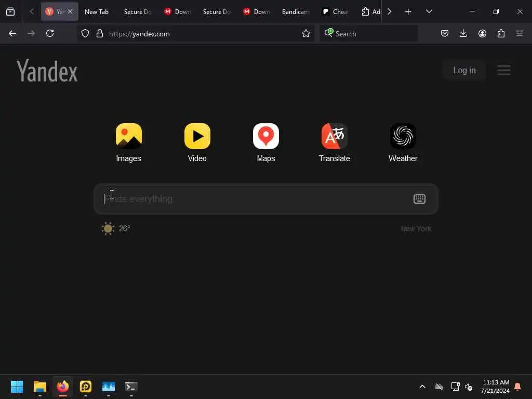Click the virtual keyboard icon in search box
The width and height of the screenshot is (532, 399).
click(419, 199)
